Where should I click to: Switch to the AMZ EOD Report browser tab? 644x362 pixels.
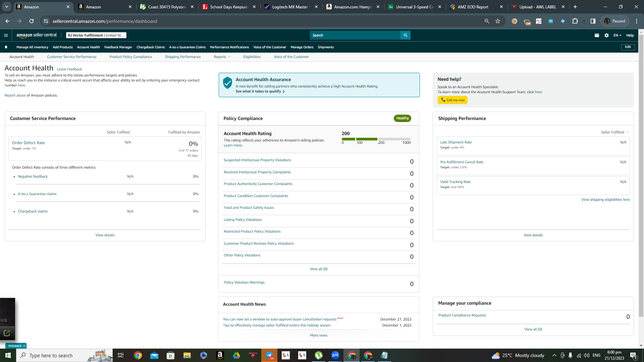coord(473,7)
